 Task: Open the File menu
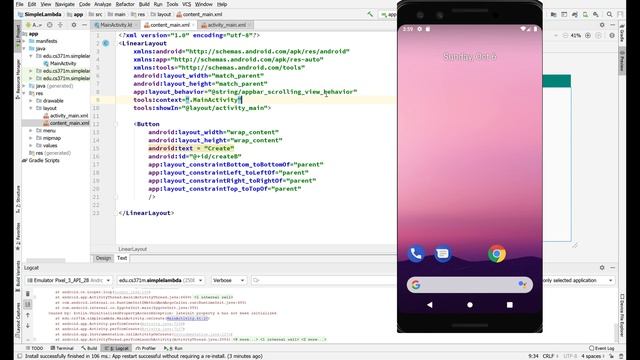point(20,4)
